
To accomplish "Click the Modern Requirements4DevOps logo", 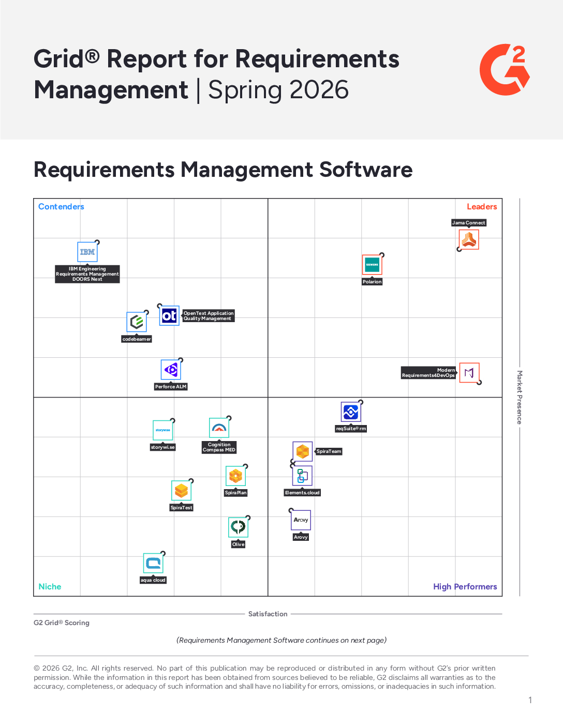I will click(469, 373).
